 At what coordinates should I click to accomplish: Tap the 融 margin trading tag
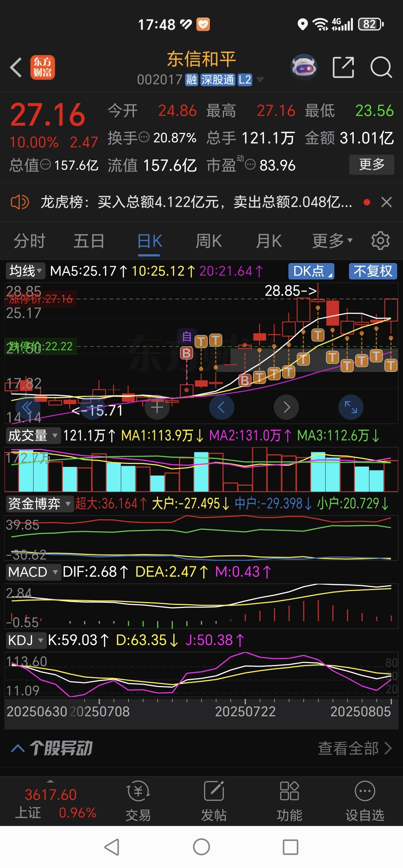click(x=192, y=79)
